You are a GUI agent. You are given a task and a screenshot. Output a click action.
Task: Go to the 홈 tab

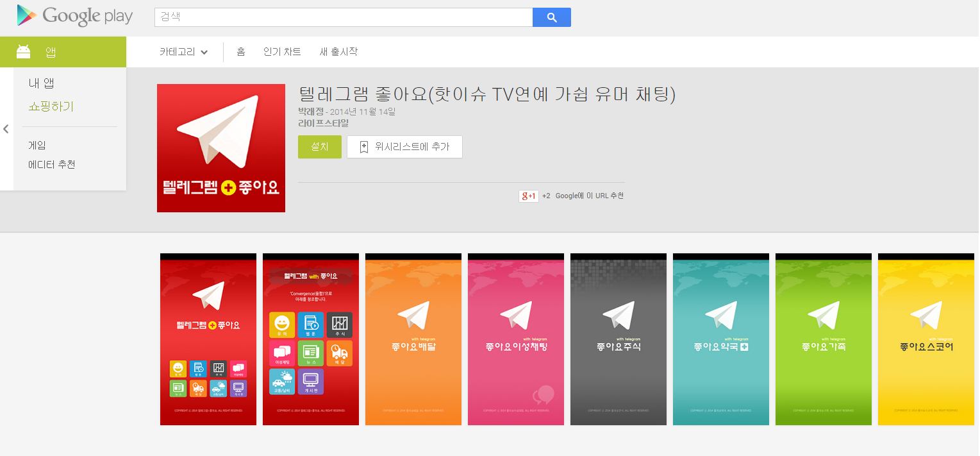click(241, 52)
